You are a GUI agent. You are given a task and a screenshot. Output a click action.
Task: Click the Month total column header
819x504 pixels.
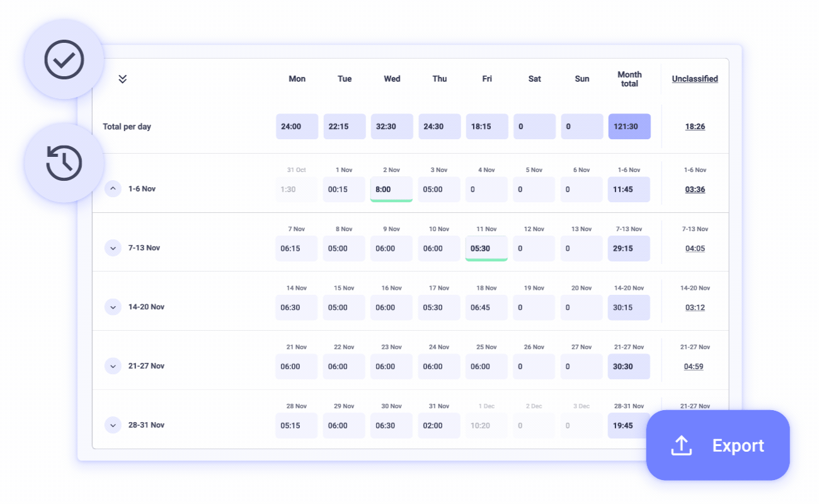(629, 79)
